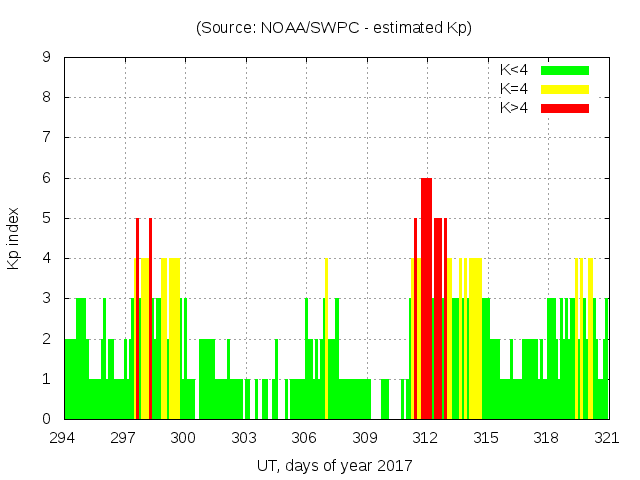Click the "K>4" legend label text
The image size is (640, 480).
[515, 107]
